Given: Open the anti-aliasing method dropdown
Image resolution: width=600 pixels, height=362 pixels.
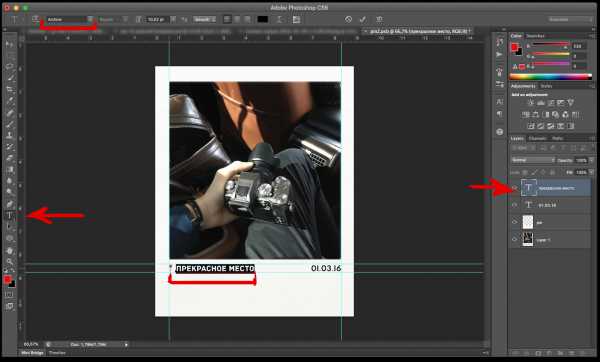Looking at the screenshot, I should (x=204, y=19).
